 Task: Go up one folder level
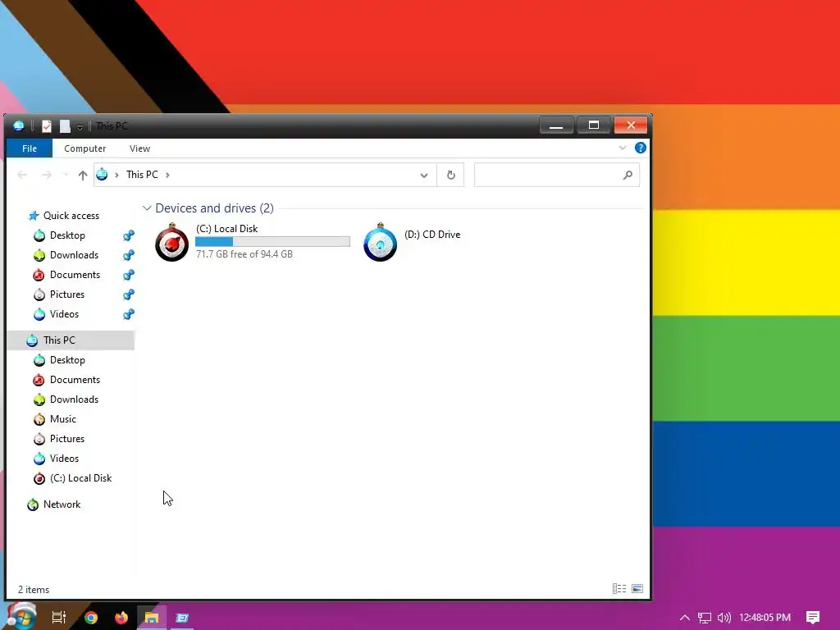click(83, 175)
